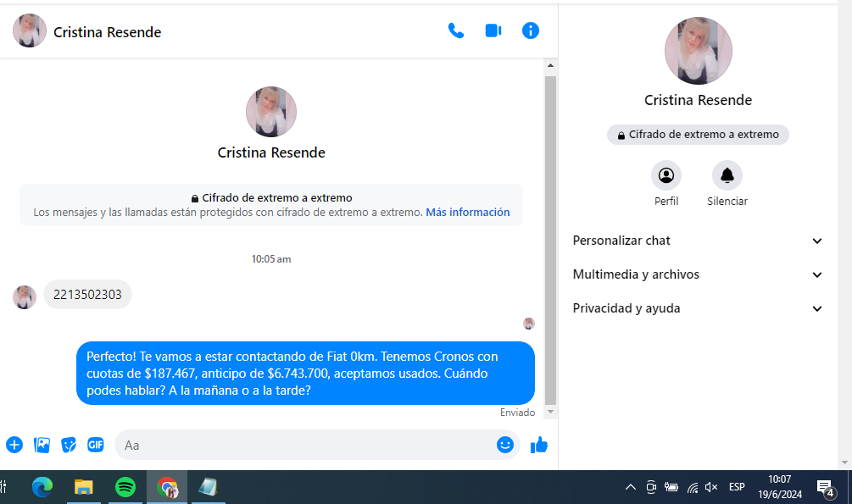Image resolution: width=852 pixels, height=504 pixels.
Task: Choose a sticker icon
Action: 69,445
